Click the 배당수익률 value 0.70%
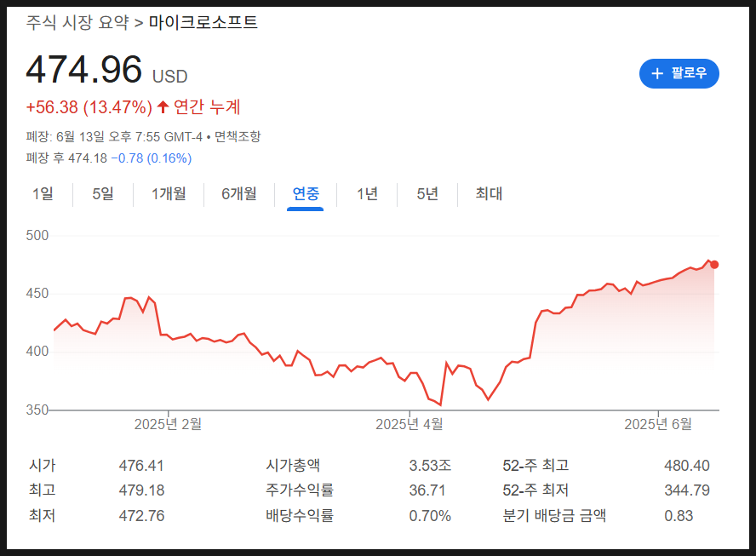This screenshot has height=556, width=756. (430, 515)
